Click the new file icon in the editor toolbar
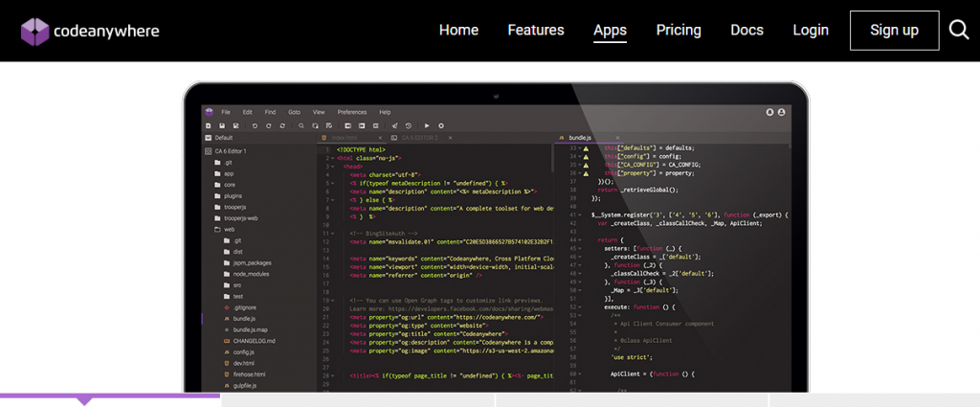Screen dimensions: 980x407 [208, 125]
